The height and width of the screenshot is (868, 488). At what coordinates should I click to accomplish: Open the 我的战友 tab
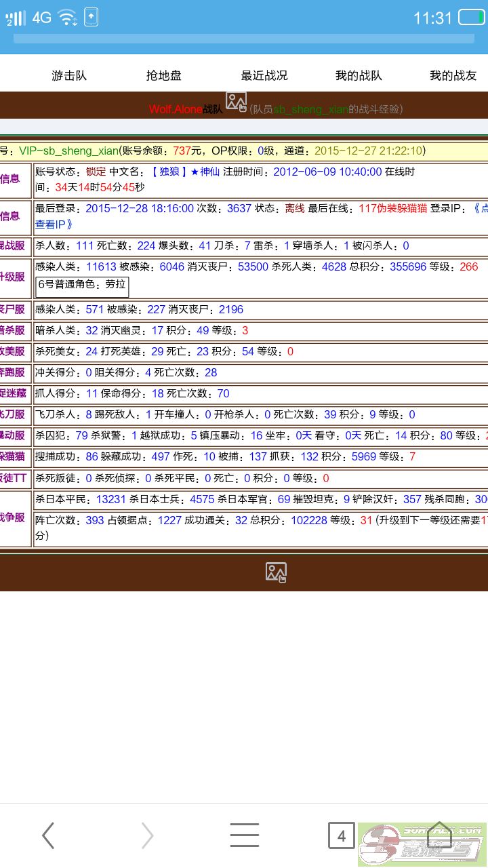point(453,75)
